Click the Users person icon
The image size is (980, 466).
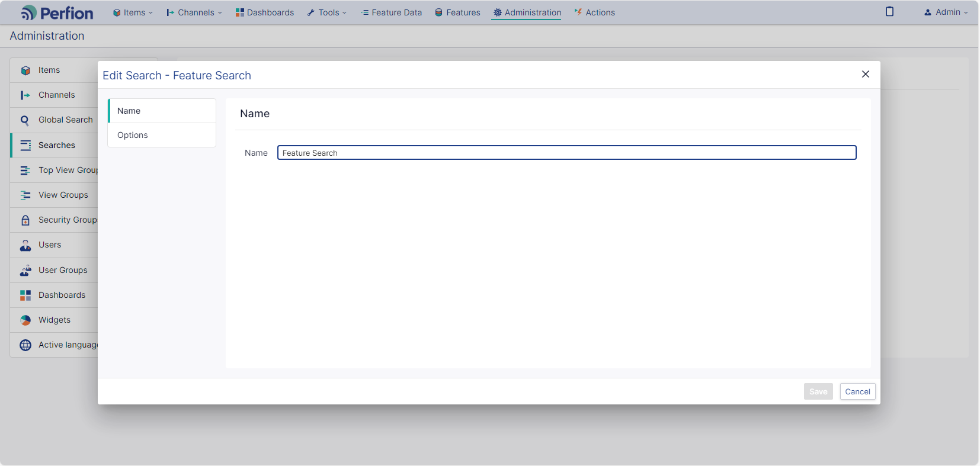[x=25, y=245]
